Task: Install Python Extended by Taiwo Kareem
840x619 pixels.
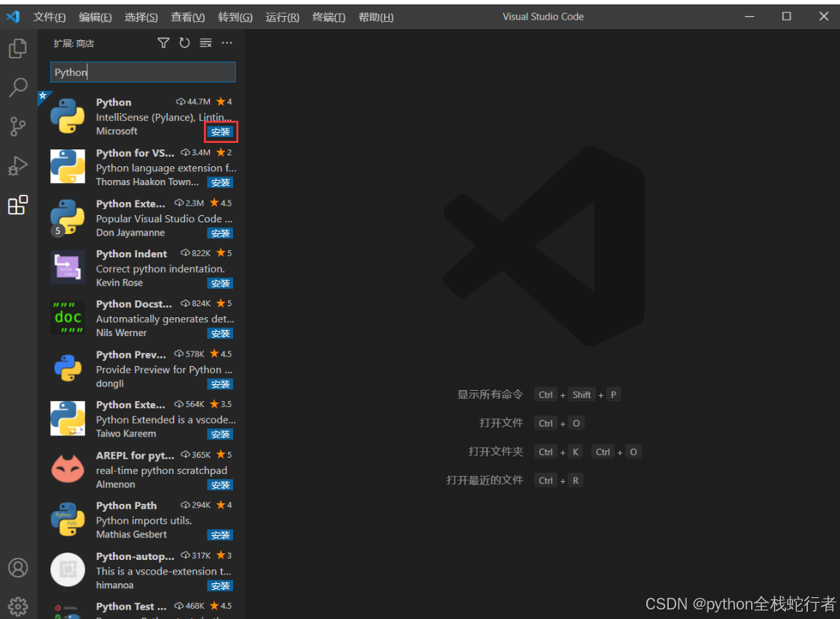Action: click(x=220, y=434)
